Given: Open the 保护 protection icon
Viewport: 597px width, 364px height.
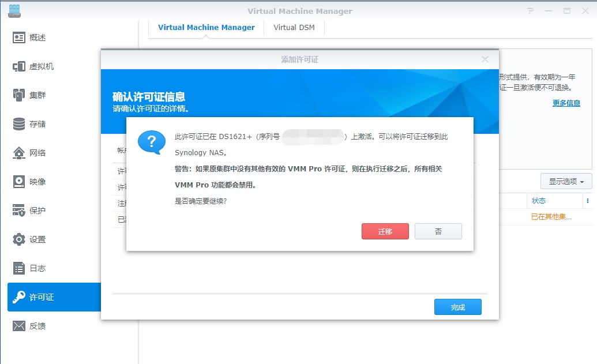Looking at the screenshot, I should tap(18, 211).
